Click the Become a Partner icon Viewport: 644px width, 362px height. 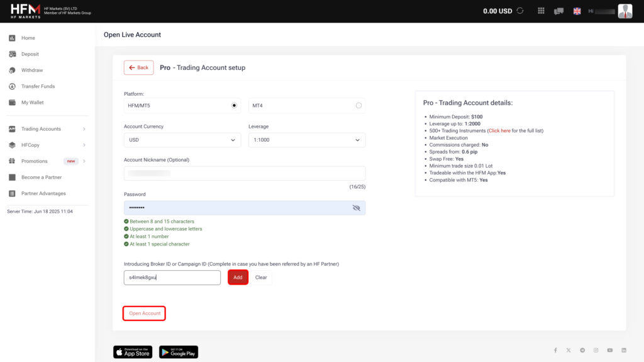13,178
